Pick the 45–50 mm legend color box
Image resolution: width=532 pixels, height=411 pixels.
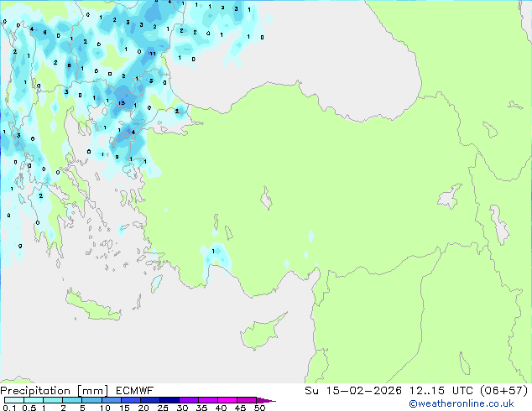click(x=247, y=400)
